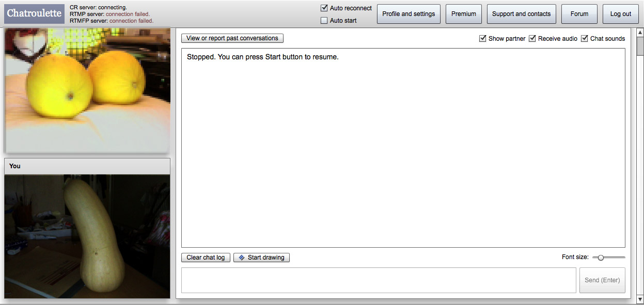Click the RTMP server connection failed status
The height and width of the screenshot is (305, 644).
coord(109,14)
